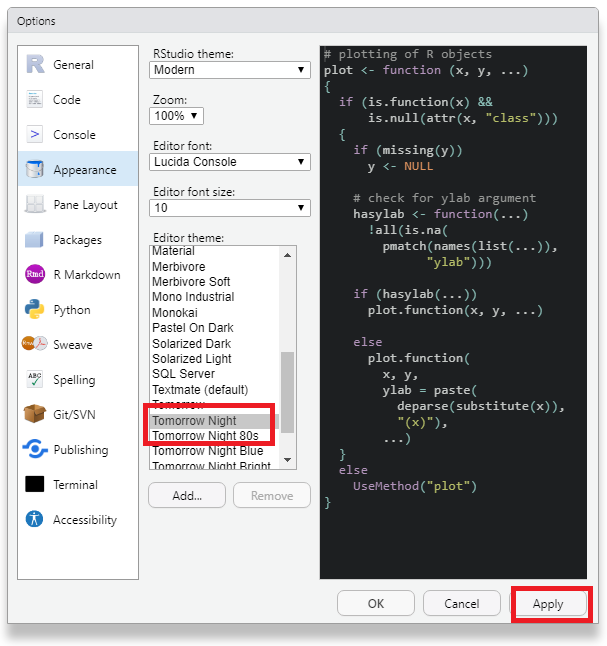This screenshot has width=607, height=646.
Task: Choose Mono Industrial theme
Action: click(x=214, y=297)
